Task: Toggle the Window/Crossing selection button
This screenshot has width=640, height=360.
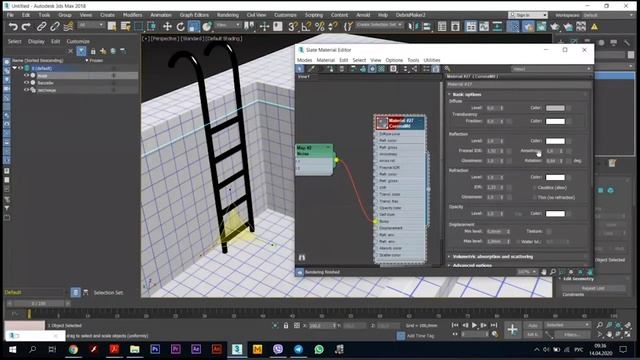Action: pos(152,27)
